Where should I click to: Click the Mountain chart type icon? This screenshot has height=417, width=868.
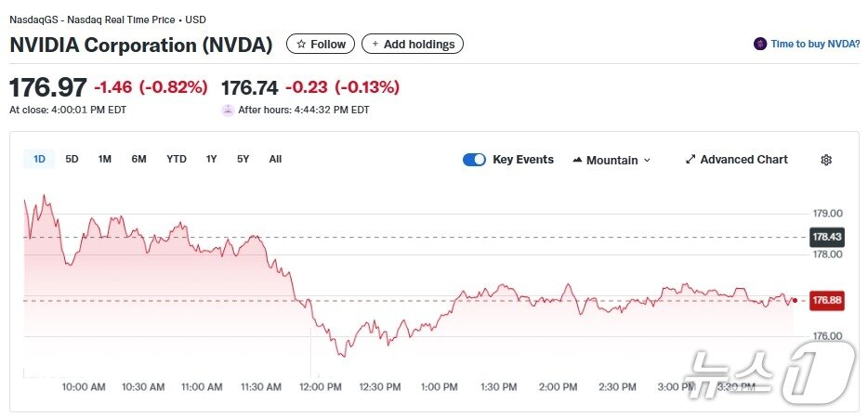coord(577,160)
